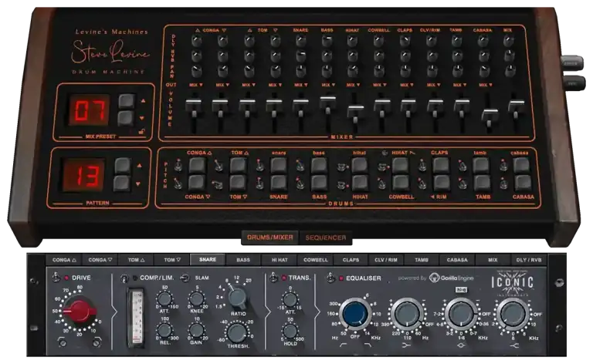Click the pattern up button
The width and height of the screenshot is (593, 364).
pyautogui.click(x=122, y=166)
